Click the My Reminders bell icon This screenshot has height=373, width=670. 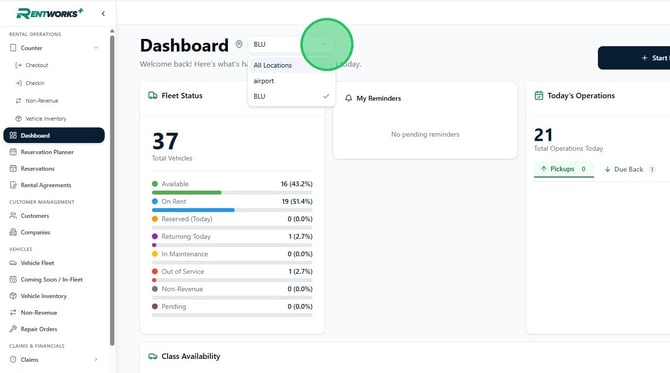coord(348,98)
